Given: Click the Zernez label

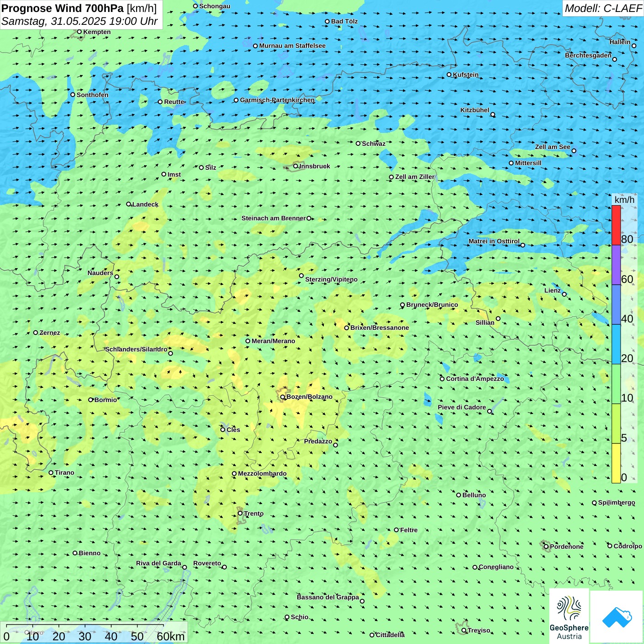Looking at the screenshot, I should point(50,333).
